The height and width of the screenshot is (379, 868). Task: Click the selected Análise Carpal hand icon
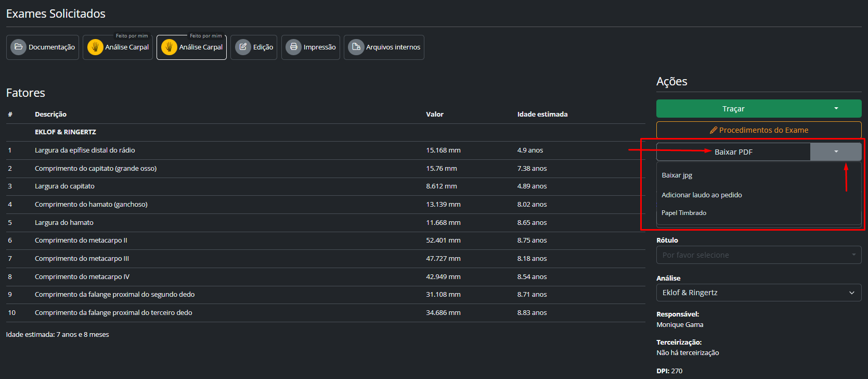pyautogui.click(x=169, y=47)
